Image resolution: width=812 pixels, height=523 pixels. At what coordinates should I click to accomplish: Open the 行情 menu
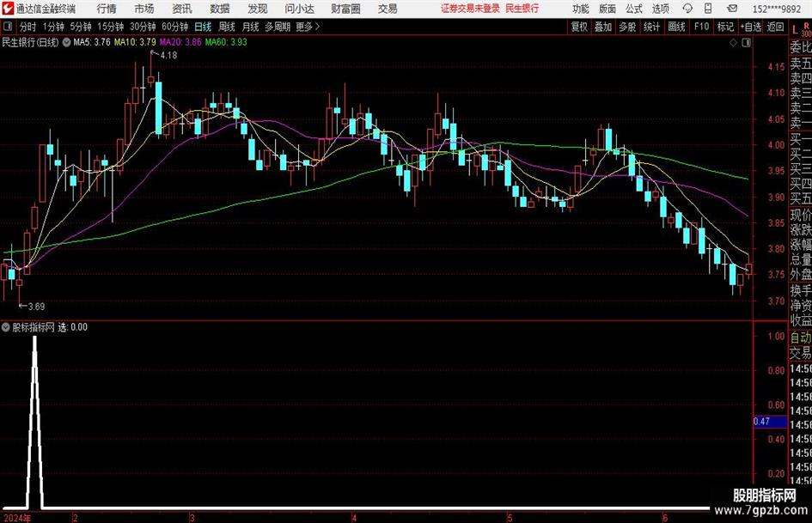[x=107, y=9]
